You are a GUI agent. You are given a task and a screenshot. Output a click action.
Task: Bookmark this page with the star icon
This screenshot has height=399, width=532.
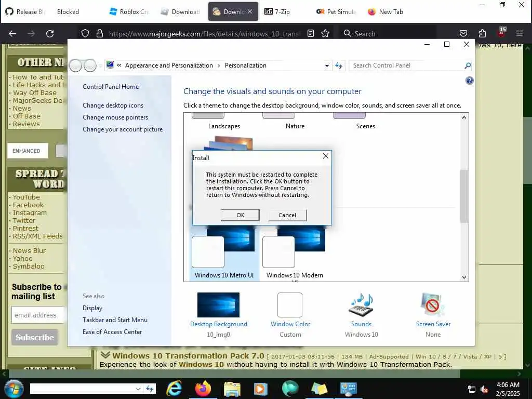pos(325,33)
